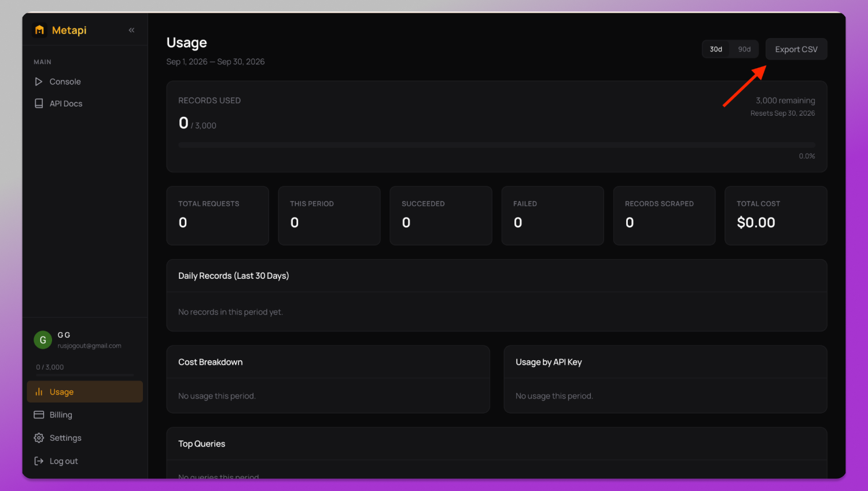Click the API Docs book icon
The width and height of the screenshot is (868, 491).
pos(39,104)
